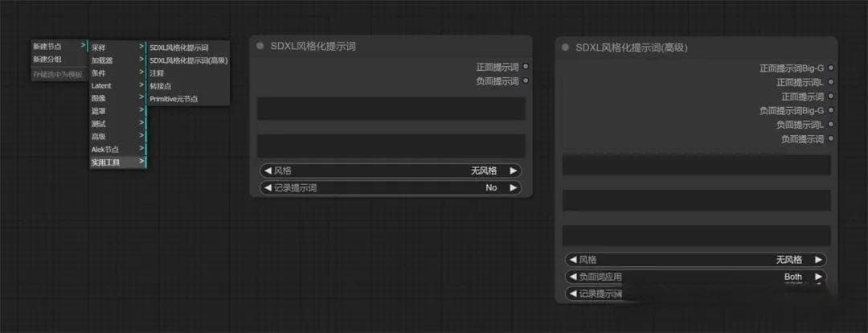The height and width of the screenshot is (333, 868).
Task: Open the highlighted 实用工具 category
Action: coord(117,162)
